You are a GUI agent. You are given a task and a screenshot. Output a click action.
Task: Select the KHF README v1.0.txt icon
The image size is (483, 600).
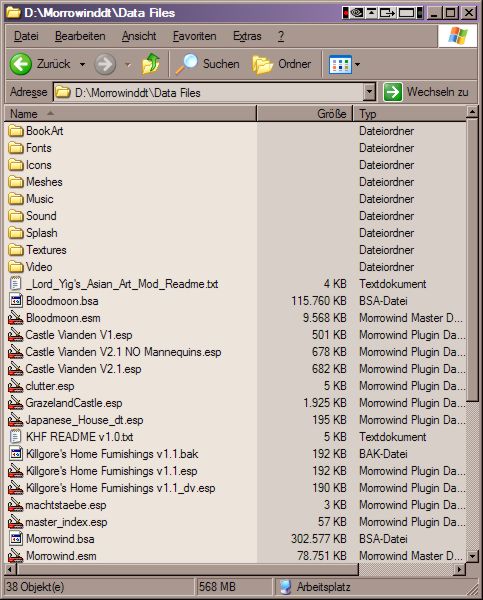coord(16,437)
